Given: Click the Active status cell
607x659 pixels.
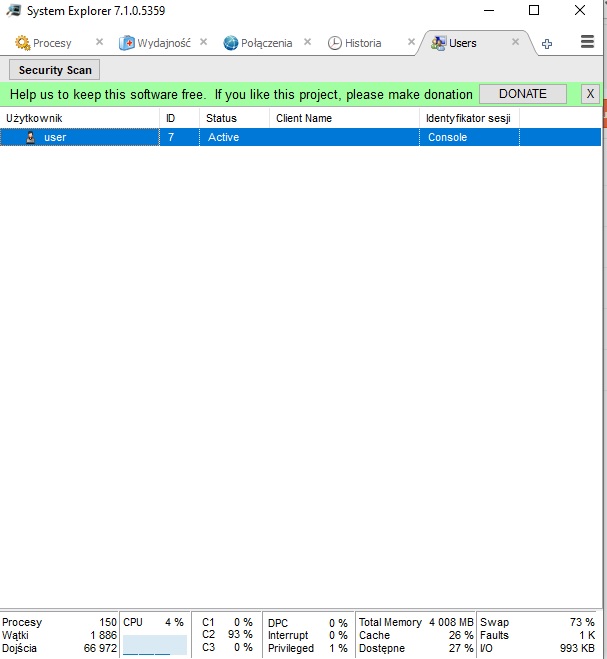Looking at the screenshot, I should 224,137.
